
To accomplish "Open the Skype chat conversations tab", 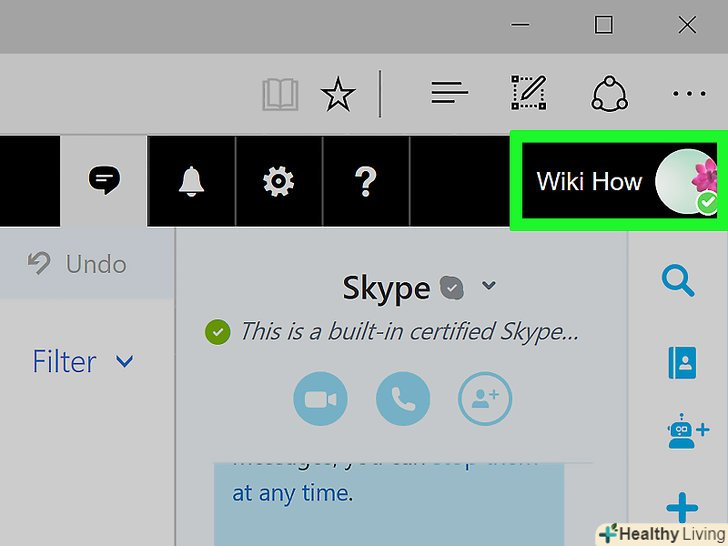I will (x=104, y=181).
